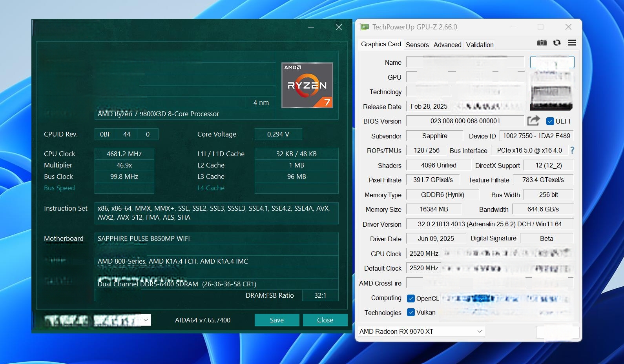624x364 pixels.
Task: Click the GPU Name field
Action: coord(465,62)
